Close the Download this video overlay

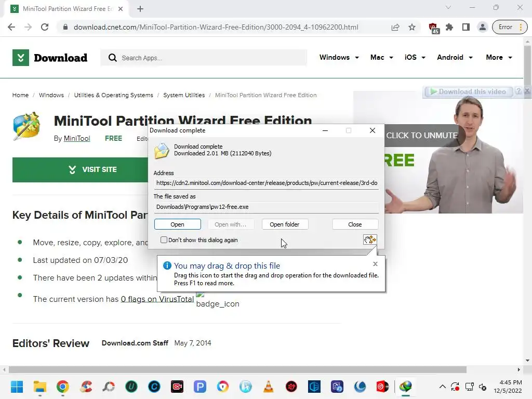pyautogui.click(x=527, y=91)
